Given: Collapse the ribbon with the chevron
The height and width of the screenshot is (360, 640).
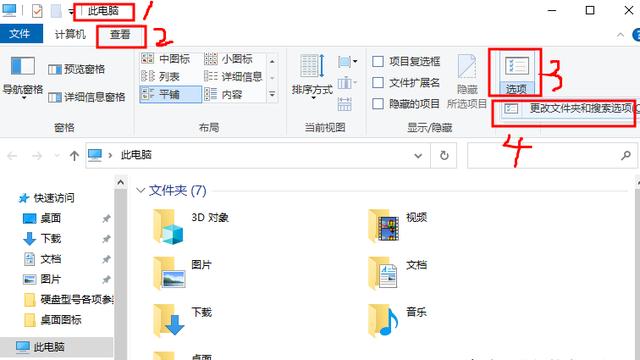Looking at the screenshot, I should [620, 35].
